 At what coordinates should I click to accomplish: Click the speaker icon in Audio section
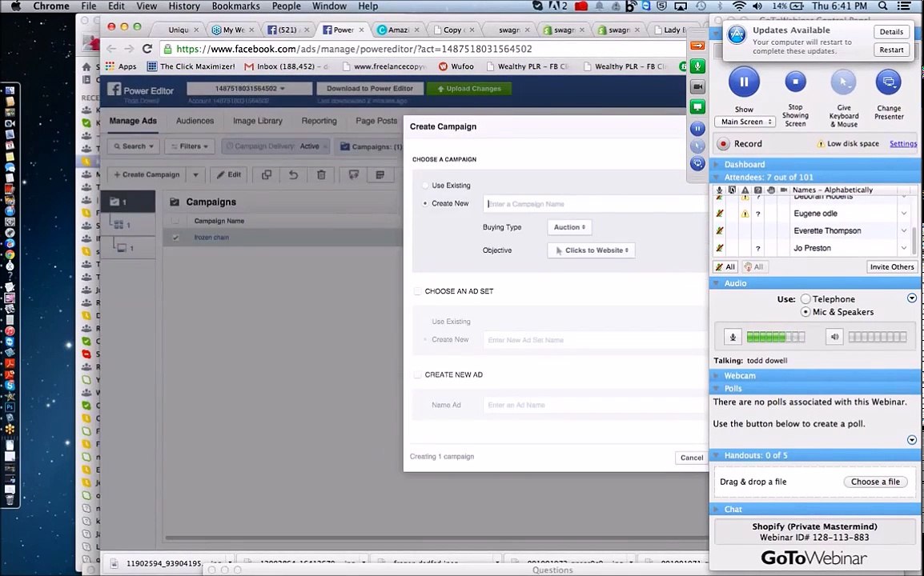pos(834,337)
